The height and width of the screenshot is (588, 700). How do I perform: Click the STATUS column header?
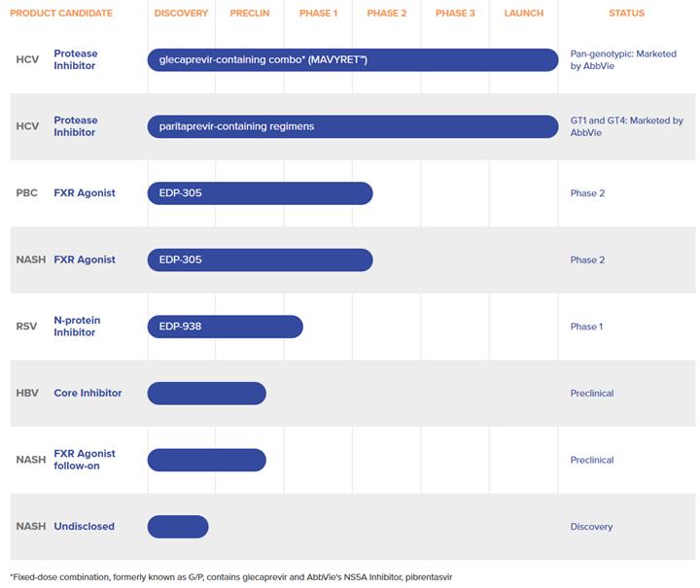tap(626, 14)
